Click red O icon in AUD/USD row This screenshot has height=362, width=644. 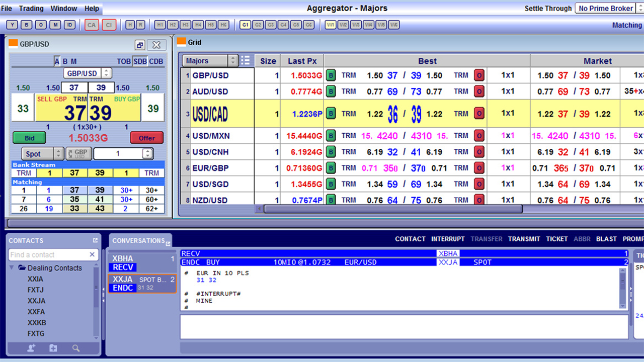479,92
